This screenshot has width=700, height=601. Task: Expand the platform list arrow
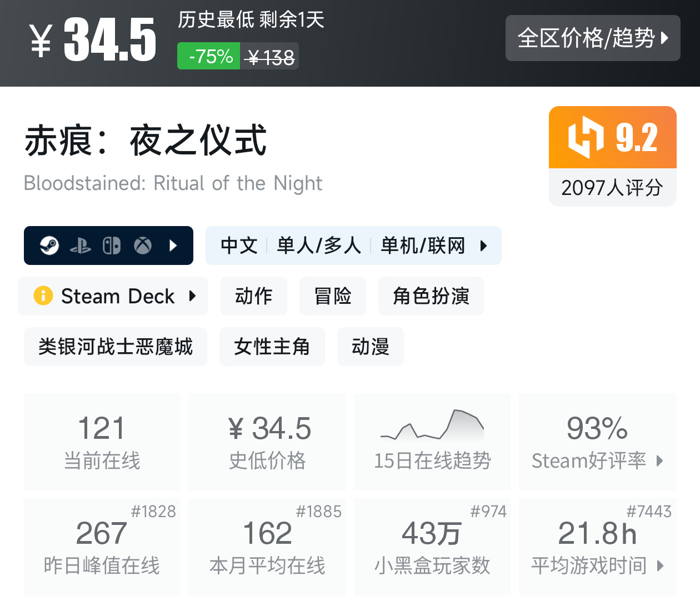[x=173, y=246]
